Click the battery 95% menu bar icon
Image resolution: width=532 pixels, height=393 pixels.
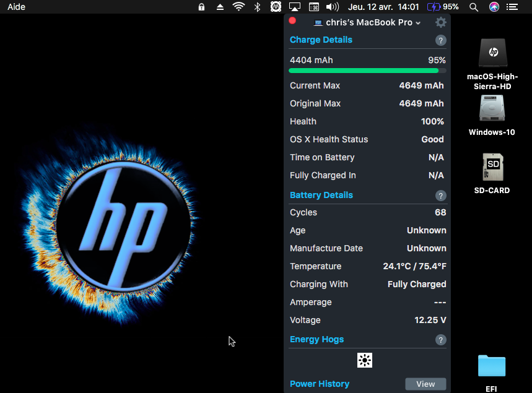coord(443,7)
